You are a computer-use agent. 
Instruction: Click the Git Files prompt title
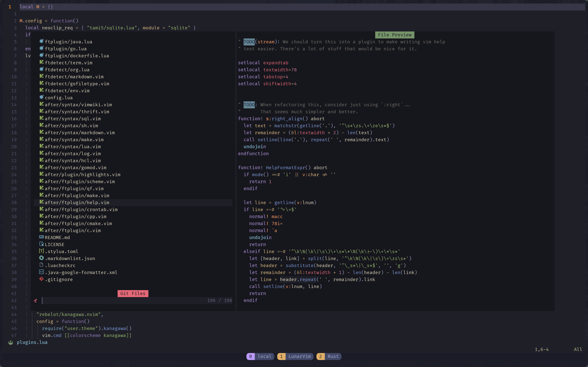pyautogui.click(x=133, y=293)
